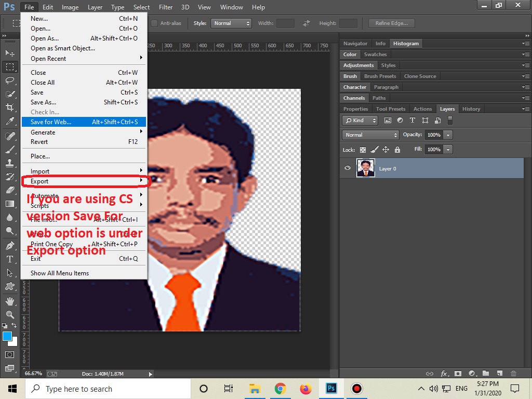
Task: Switch to the Channels tab
Action: point(354,98)
